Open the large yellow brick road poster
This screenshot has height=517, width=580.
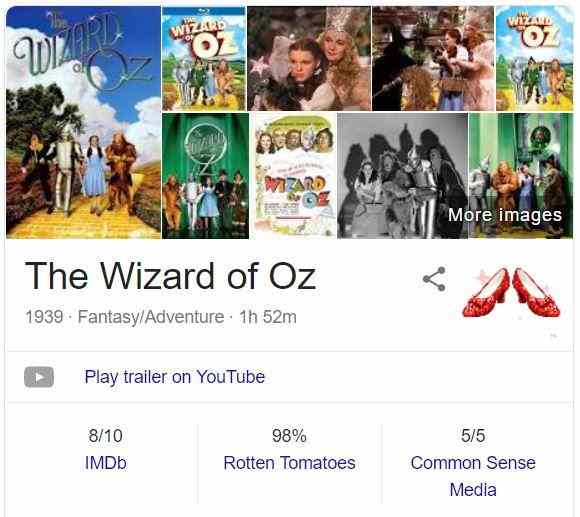(x=84, y=122)
